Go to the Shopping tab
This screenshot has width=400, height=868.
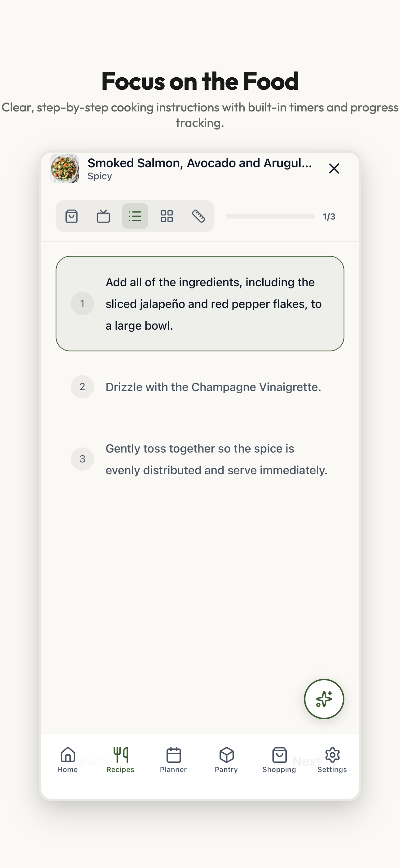tap(279, 759)
